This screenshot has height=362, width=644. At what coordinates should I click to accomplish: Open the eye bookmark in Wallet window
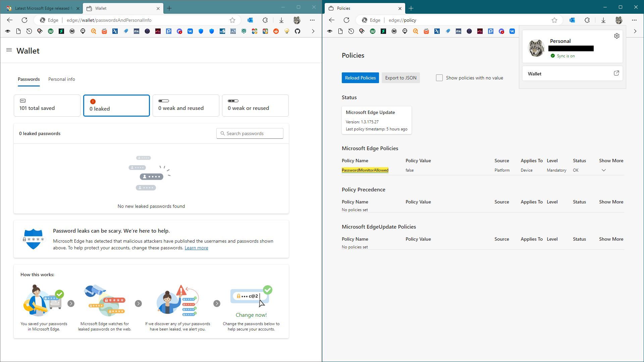8,31
